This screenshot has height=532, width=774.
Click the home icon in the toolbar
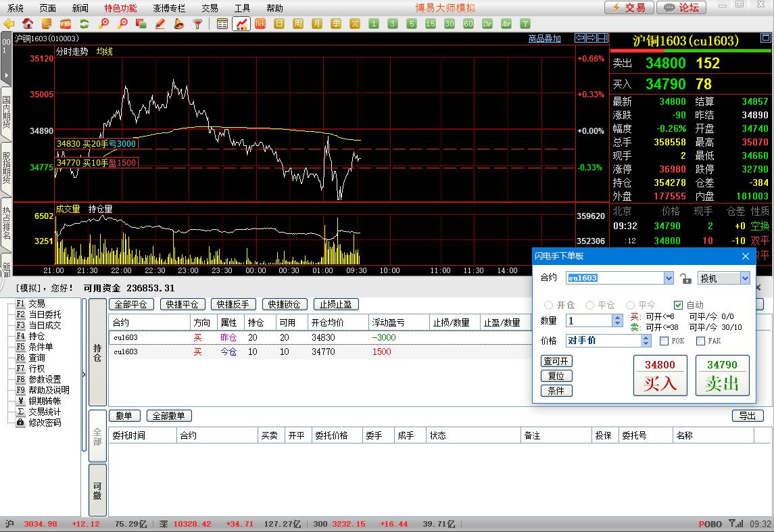click(x=28, y=24)
